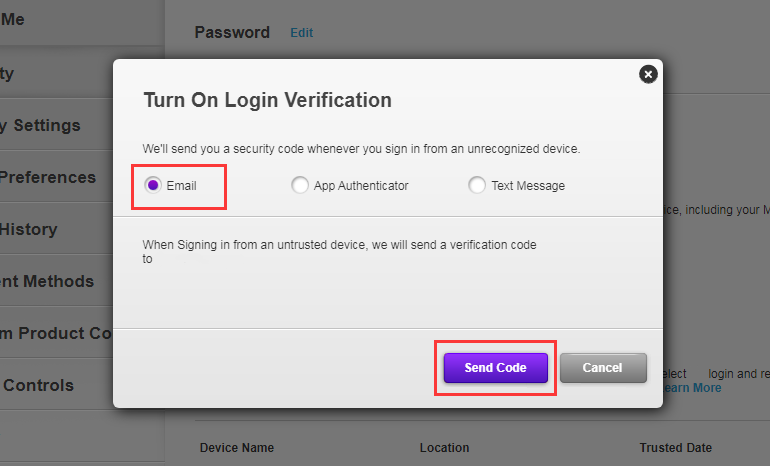Pick the Text Message radio option
This screenshot has height=466, width=770.
click(x=477, y=185)
